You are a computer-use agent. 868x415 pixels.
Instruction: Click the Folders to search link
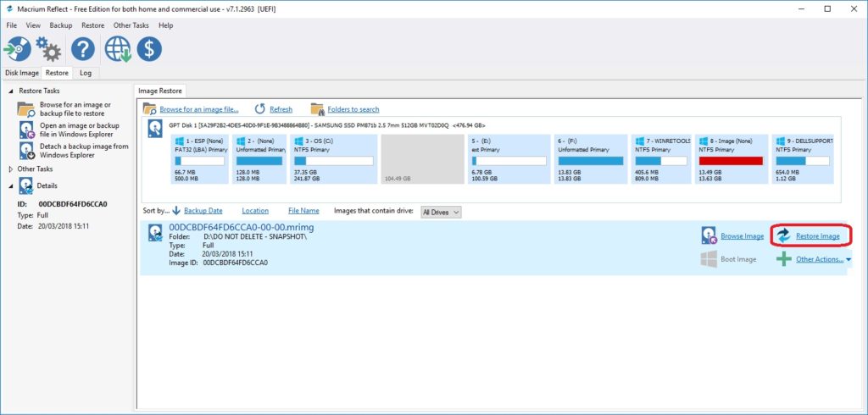pyautogui.click(x=353, y=109)
